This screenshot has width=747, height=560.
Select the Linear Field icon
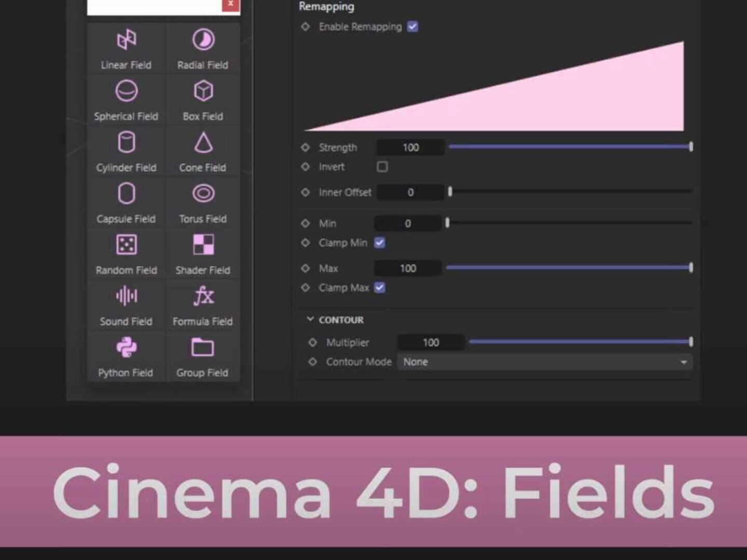click(x=126, y=40)
